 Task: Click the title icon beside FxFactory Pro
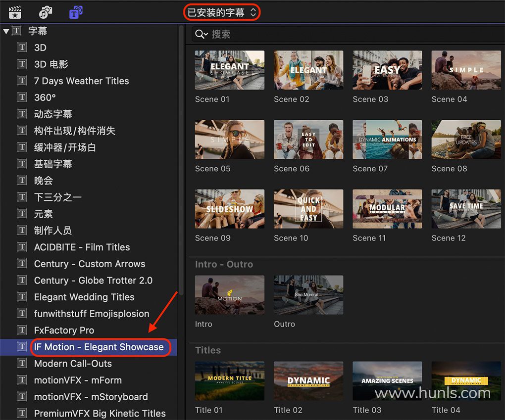(x=22, y=330)
